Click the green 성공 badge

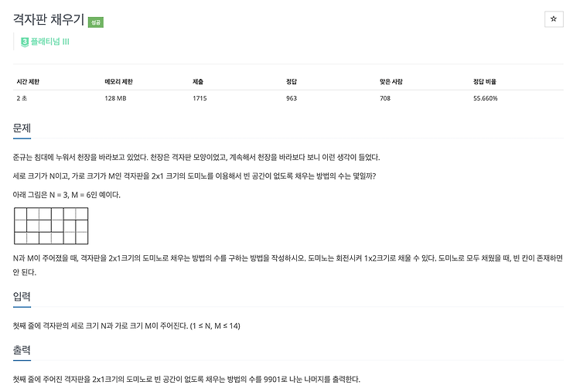pos(96,22)
